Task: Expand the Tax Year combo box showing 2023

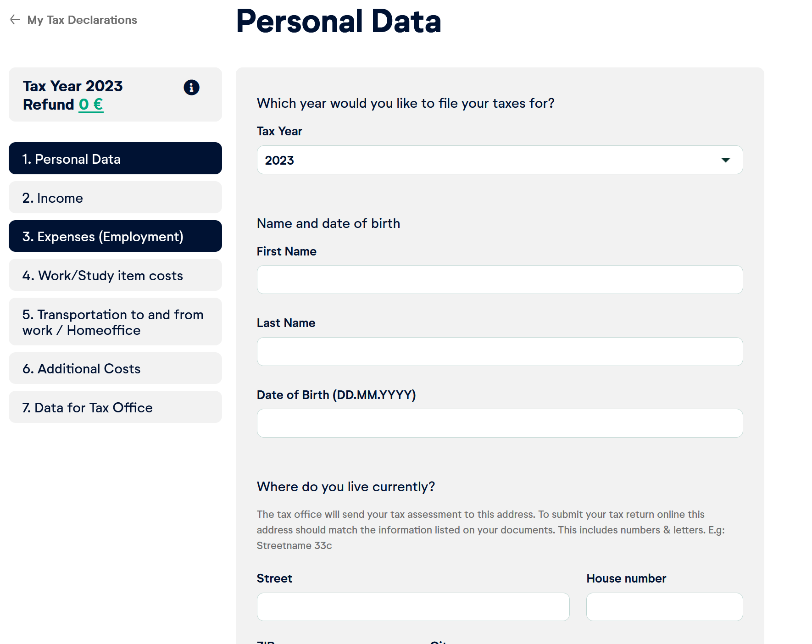Action: click(499, 160)
